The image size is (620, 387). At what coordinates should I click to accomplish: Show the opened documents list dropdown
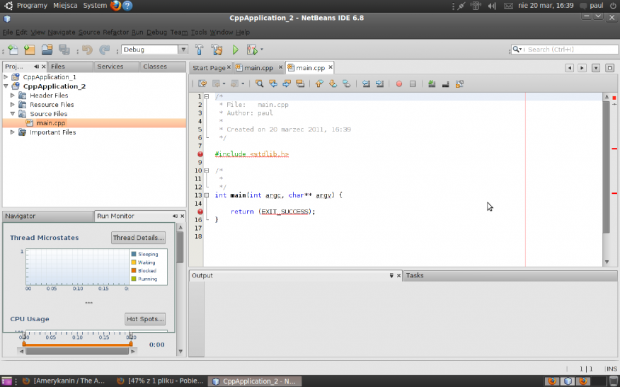(x=595, y=68)
